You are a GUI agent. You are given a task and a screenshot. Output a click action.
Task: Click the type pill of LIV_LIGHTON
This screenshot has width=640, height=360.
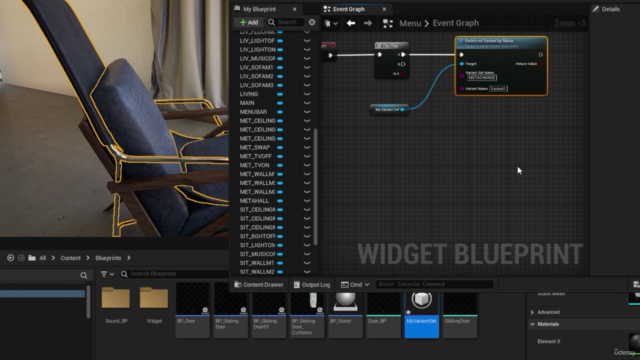tap(280, 50)
